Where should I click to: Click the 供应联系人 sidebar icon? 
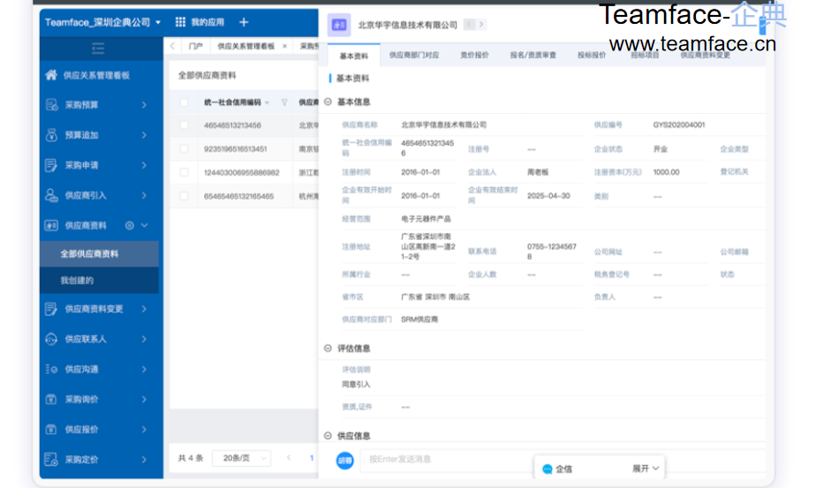pyautogui.click(x=51, y=339)
